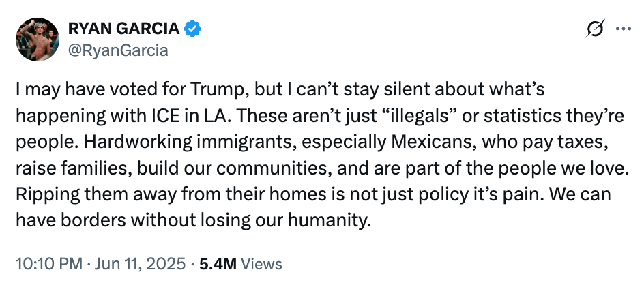Click the blue verified checkmark badge
The image size is (644, 285).
tap(192, 29)
